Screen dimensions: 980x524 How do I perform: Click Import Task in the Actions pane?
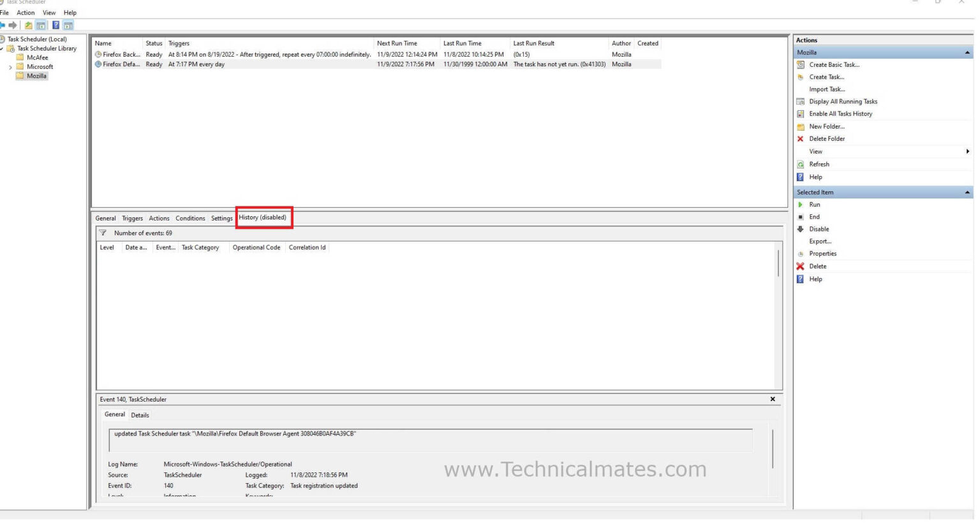point(826,89)
